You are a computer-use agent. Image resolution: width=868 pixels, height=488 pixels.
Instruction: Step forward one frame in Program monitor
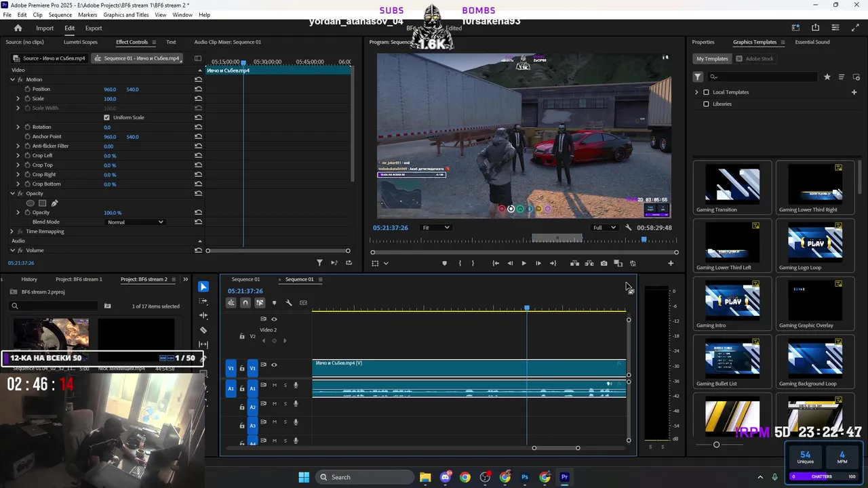pyautogui.click(x=538, y=263)
